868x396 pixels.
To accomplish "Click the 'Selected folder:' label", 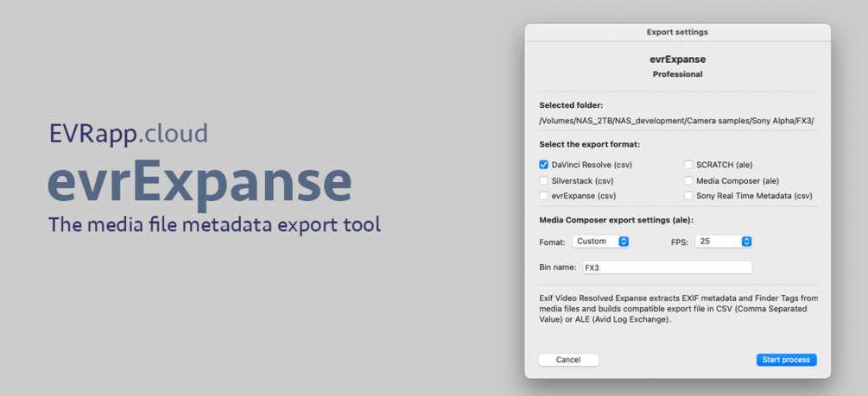I will coord(571,105).
